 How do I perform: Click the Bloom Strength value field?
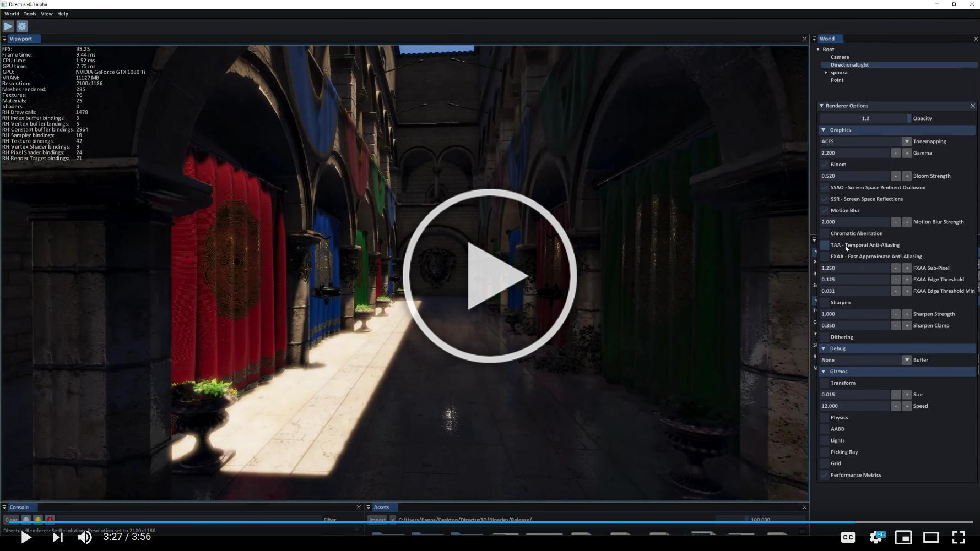(x=854, y=176)
